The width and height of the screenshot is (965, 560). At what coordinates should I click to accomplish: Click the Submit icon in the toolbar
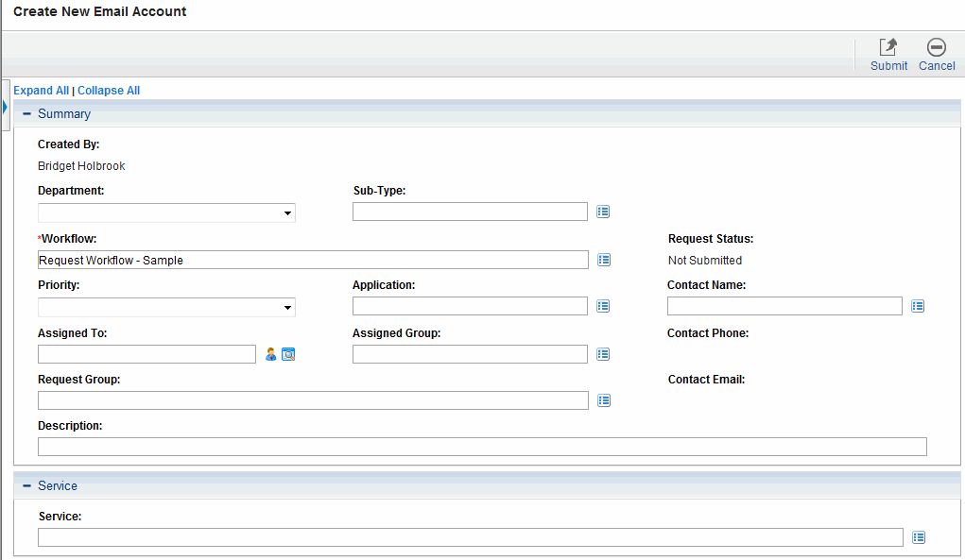[x=887, y=47]
